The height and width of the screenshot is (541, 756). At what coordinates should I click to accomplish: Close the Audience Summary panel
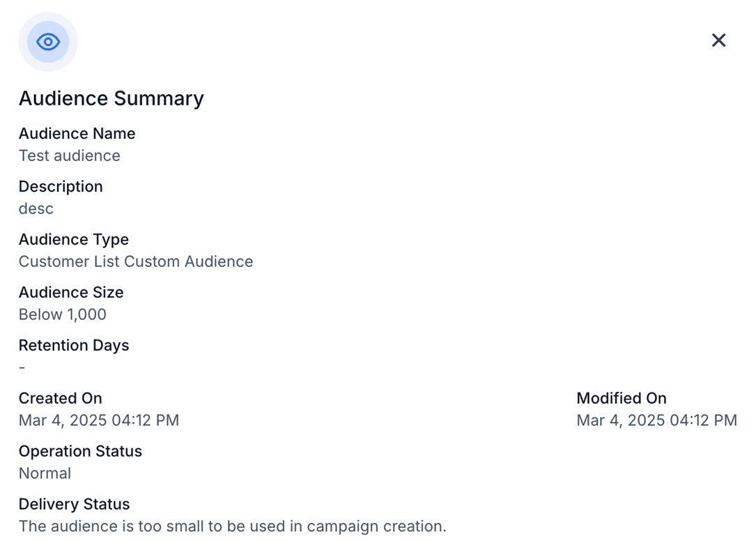(718, 40)
